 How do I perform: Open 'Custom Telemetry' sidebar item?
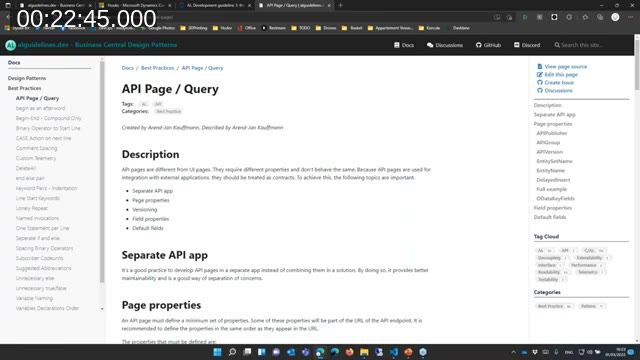36,158
